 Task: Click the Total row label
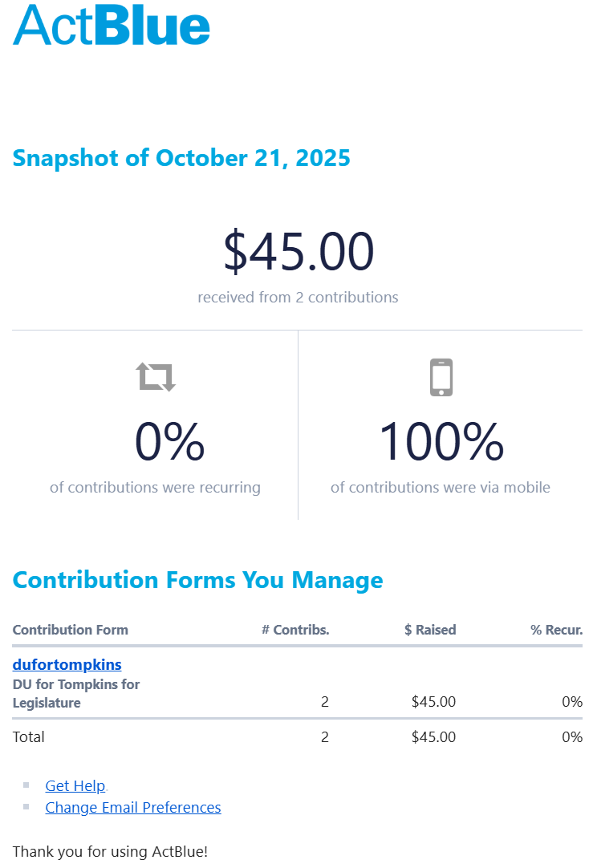[x=29, y=736]
